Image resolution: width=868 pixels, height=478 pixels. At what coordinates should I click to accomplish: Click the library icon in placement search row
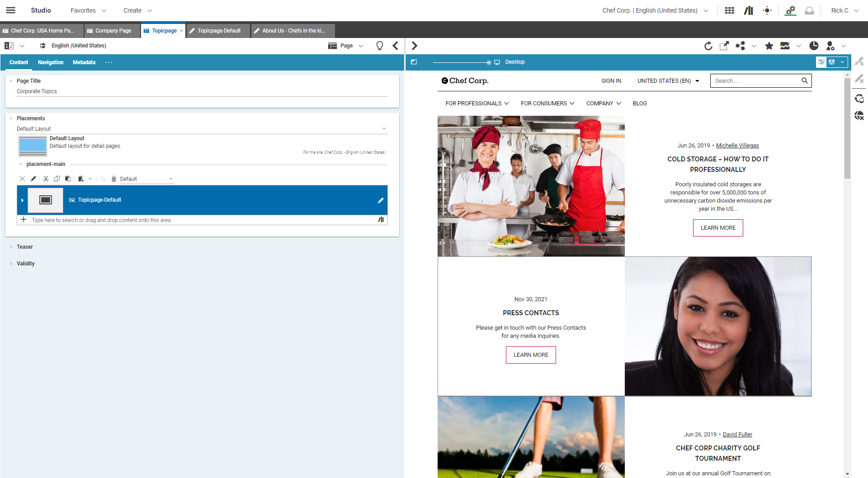[381, 220]
